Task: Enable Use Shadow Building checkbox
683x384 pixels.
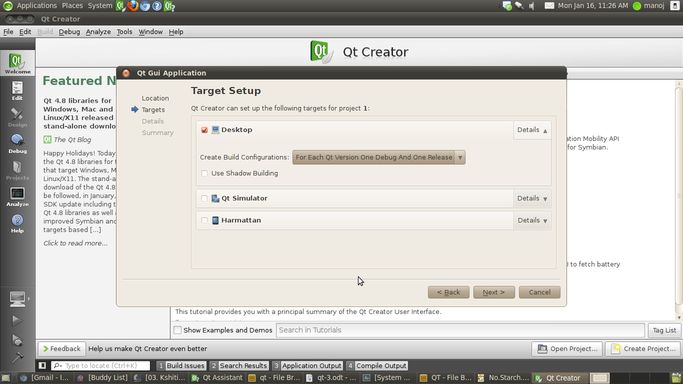Action: 204,173
